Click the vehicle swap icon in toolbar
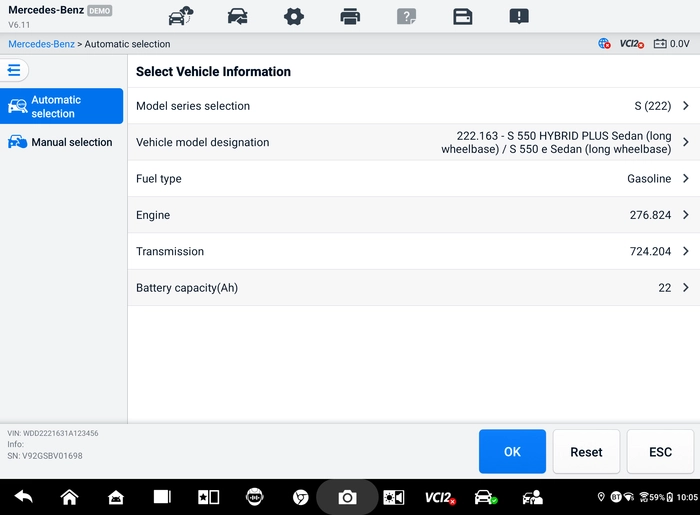Image resolution: width=700 pixels, height=515 pixels. click(238, 17)
